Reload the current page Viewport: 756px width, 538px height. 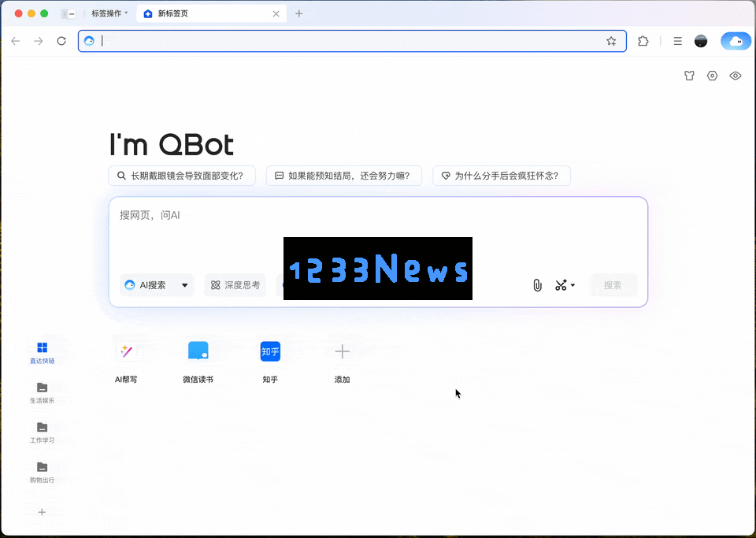click(61, 41)
